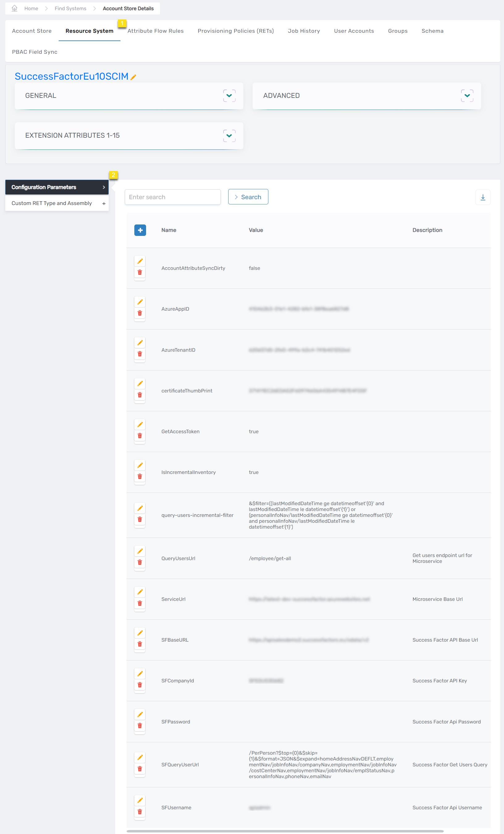Edit the GetAccessToken parameter
The image size is (504, 834).
coord(140,425)
